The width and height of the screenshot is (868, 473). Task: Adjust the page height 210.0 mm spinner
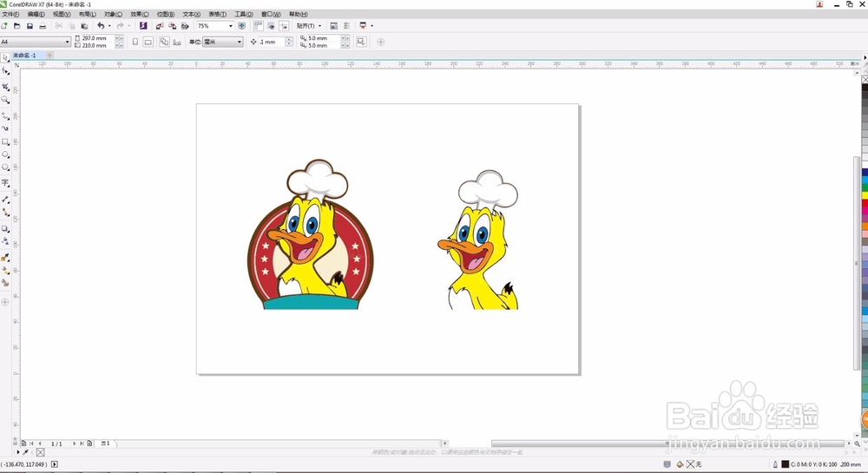point(119,45)
